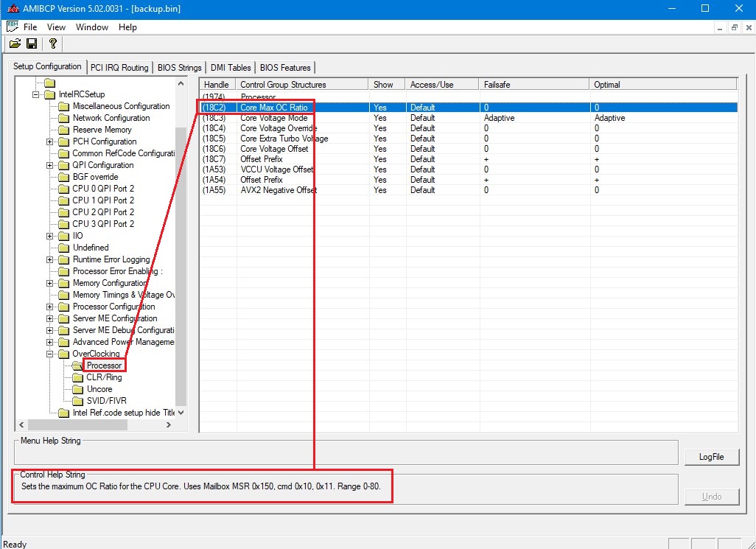The width and height of the screenshot is (756, 549).
Task: Open the Help menu
Action: pos(127,27)
